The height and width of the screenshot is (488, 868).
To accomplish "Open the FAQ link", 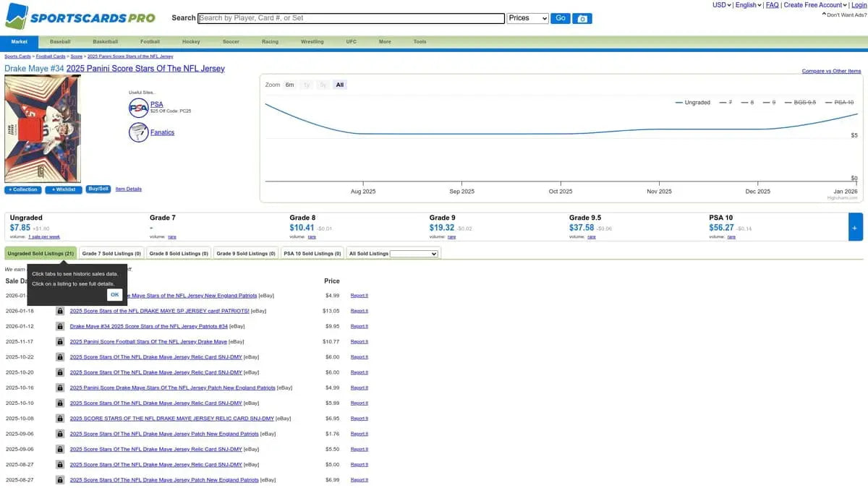I will tap(772, 5).
